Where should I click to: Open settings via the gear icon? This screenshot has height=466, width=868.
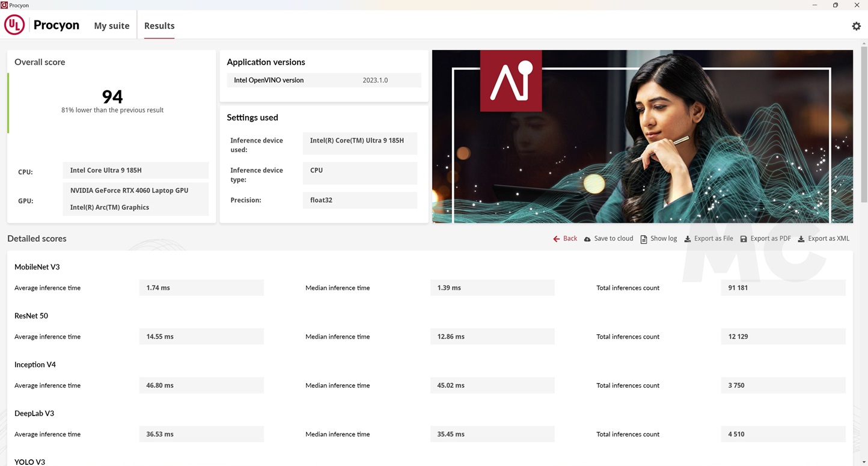[856, 26]
